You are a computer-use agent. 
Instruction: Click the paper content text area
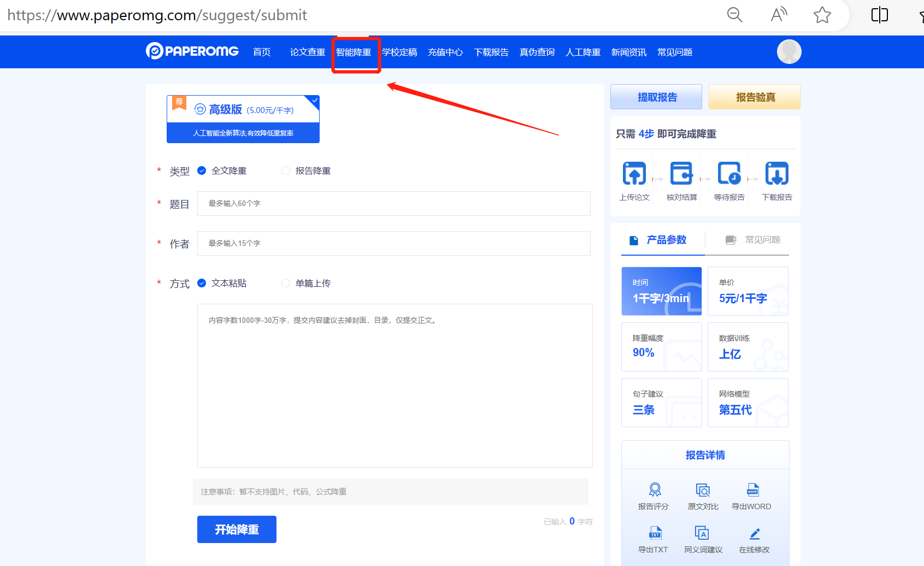click(395, 386)
